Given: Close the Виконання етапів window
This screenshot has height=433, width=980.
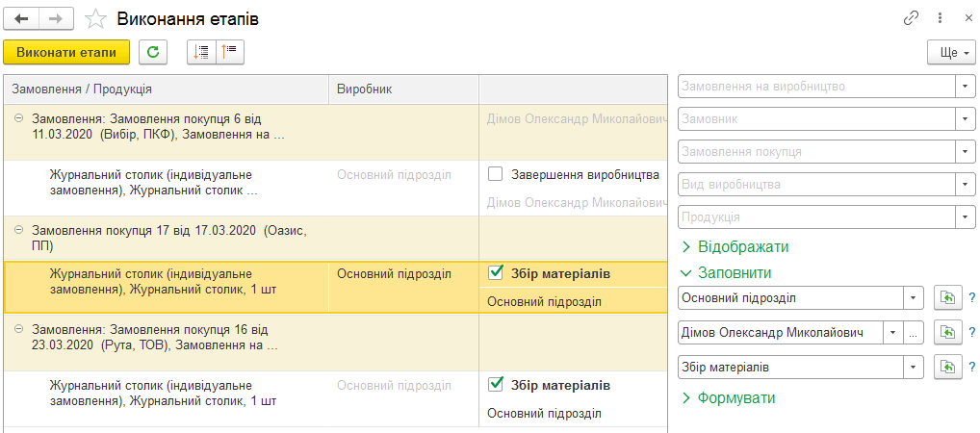Looking at the screenshot, I should [968, 18].
